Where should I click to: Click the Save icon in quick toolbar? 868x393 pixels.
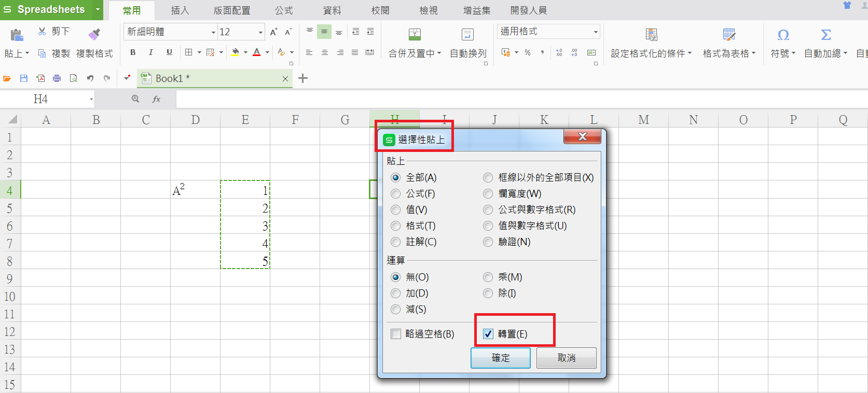coord(24,78)
